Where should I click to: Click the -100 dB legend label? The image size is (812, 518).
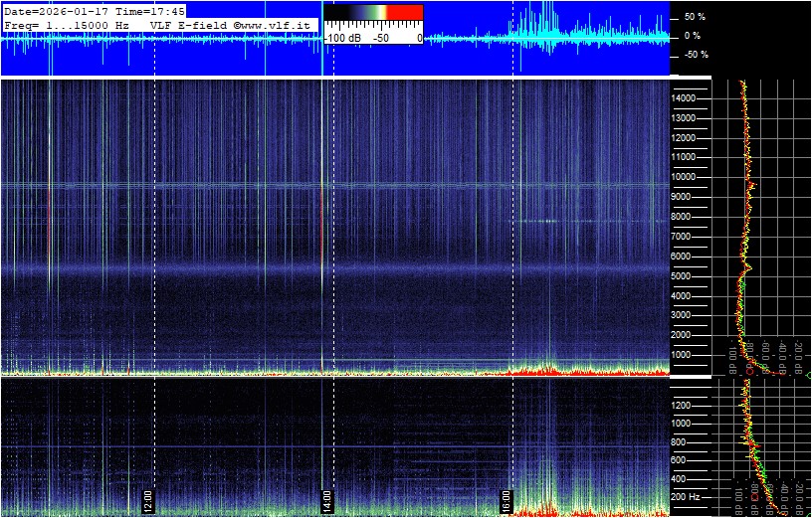click(x=343, y=37)
